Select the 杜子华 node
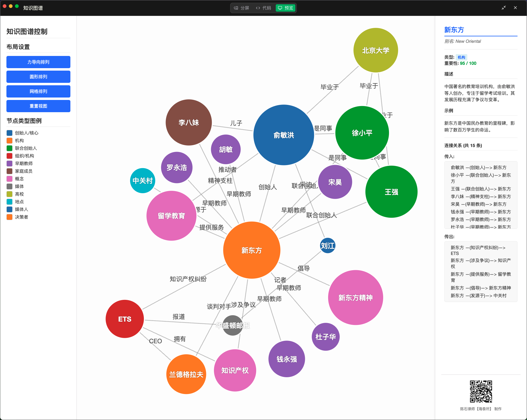Screen dimensions: 527x420 (x=326, y=337)
